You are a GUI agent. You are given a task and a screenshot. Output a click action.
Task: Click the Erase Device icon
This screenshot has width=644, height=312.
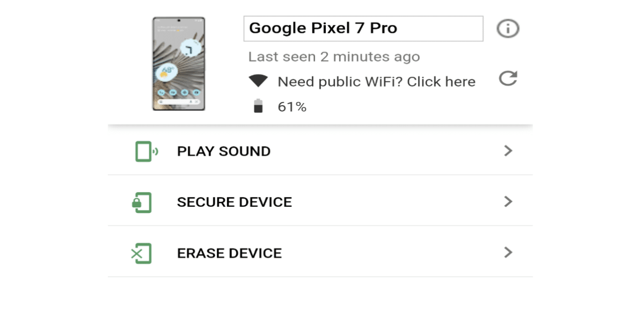(x=141, y=253)
